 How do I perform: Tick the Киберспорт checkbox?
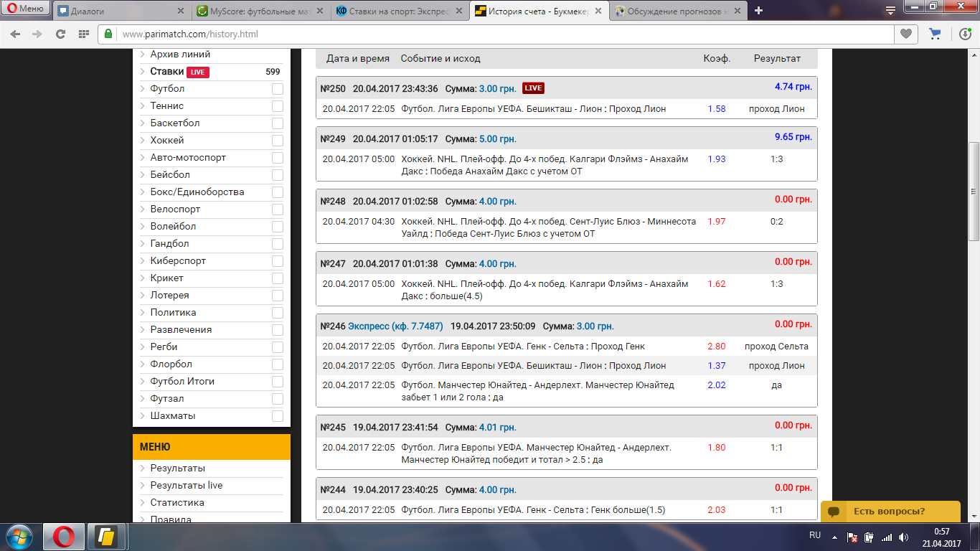278,261
